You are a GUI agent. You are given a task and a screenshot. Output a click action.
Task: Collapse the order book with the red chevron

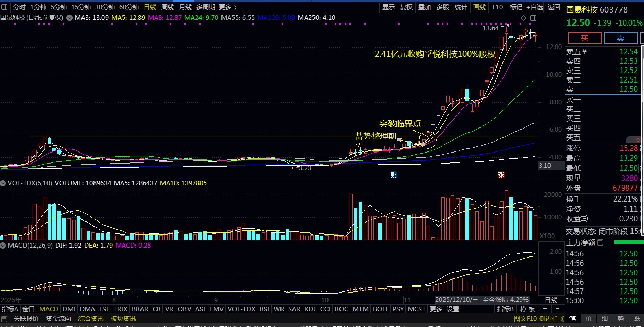[638, 139]
